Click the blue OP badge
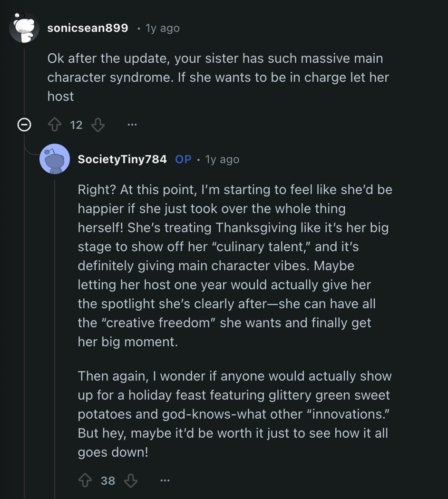448x499 pixels. click(183, 159)
